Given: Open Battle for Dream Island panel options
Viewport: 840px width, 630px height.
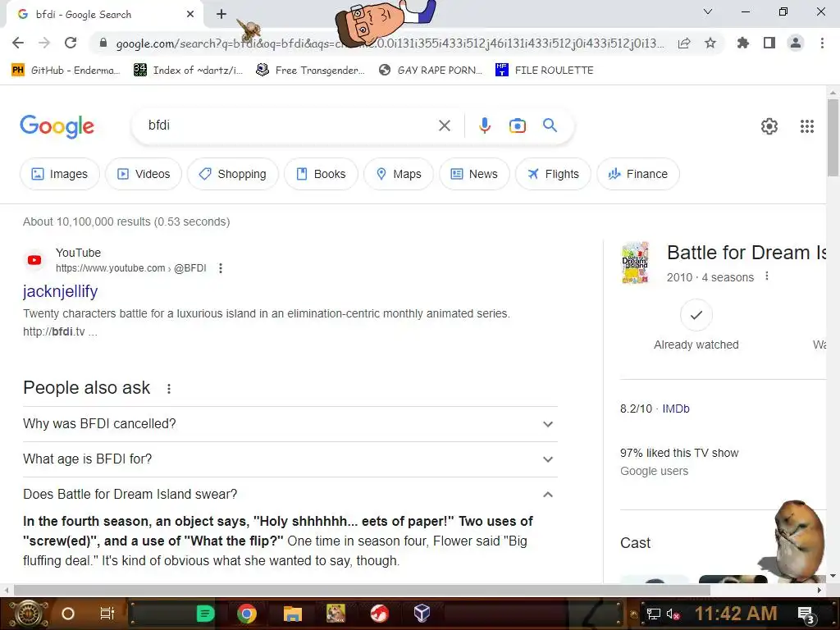Looking at the screenshot, I should click(767, 276).
